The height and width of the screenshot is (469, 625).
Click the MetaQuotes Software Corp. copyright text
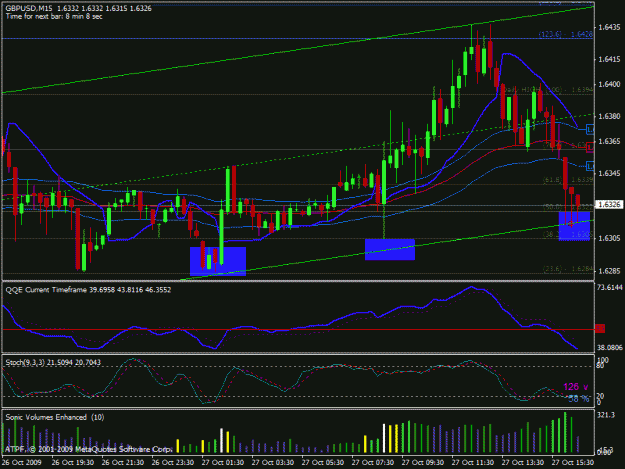pyautogui.click(x=88, y=449)
